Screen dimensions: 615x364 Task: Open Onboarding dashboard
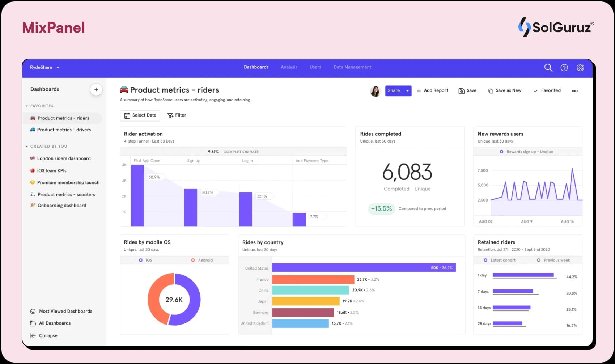pyautogui.click(x=62, y=206)
